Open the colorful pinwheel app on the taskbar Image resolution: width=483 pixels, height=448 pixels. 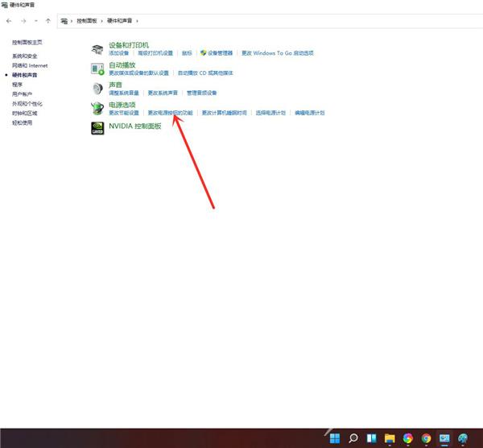pyautogui.click(x=408, y=438)
